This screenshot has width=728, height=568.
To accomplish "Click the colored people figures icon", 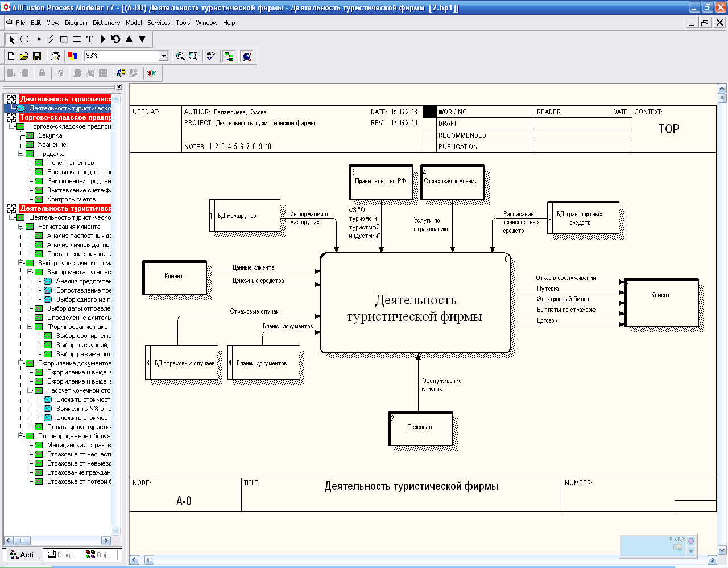I will 151,73.
